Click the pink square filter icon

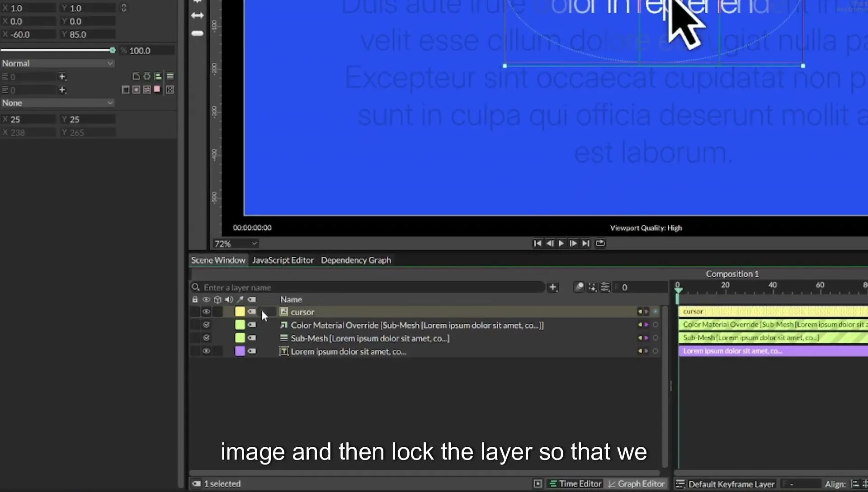click(157, 89)
